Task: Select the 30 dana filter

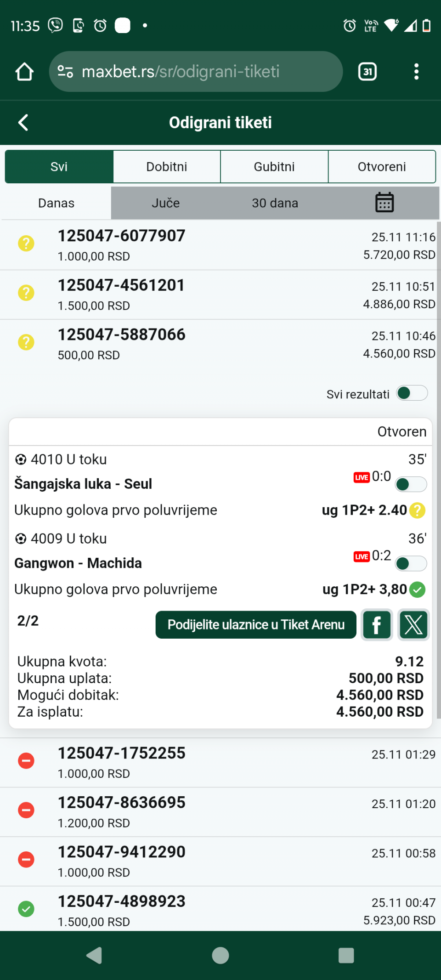Action: coord(275,203)
